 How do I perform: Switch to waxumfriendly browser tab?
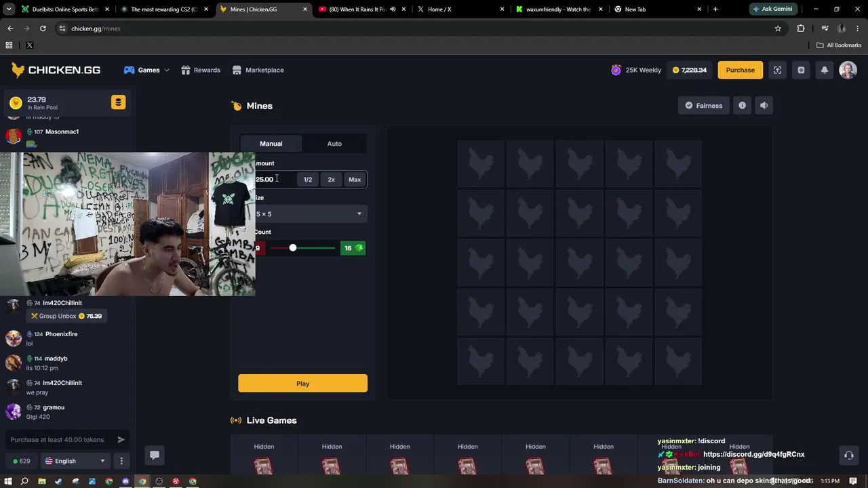(559, 9)
